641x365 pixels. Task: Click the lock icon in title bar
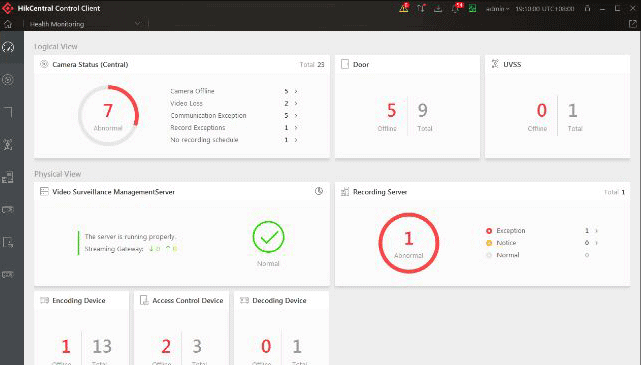pyautogui.click(x=587, y=8)
